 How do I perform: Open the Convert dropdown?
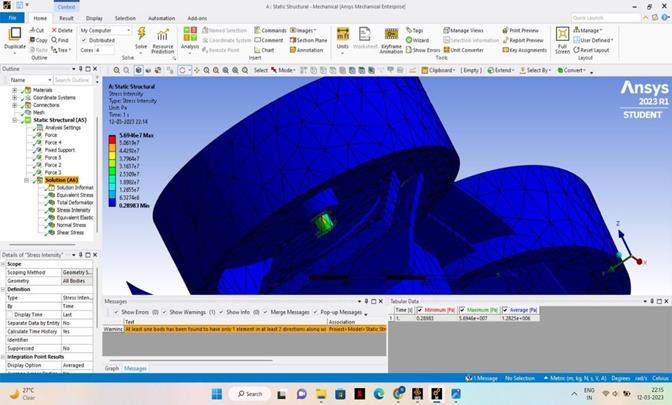571,70
